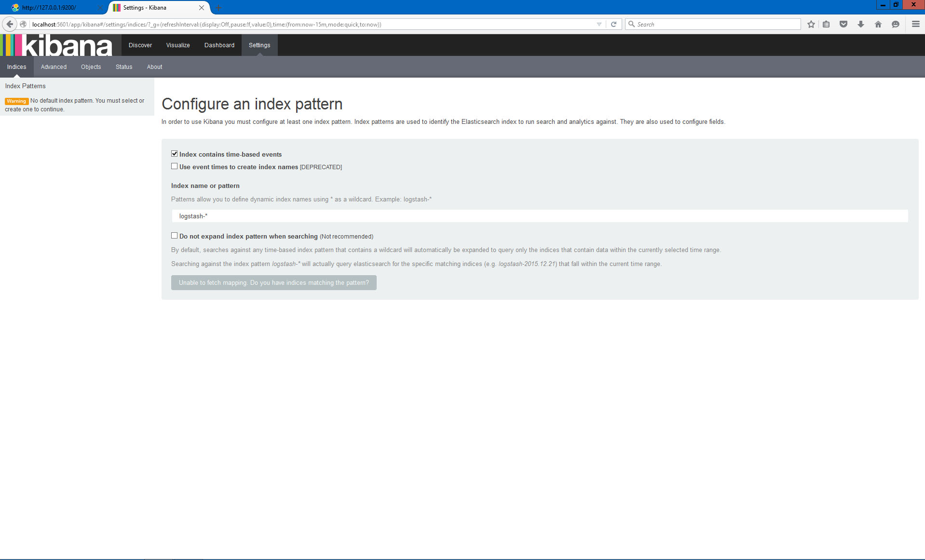Screen dimensions: 925x560
Task: Uncheck Index contains time-based events
Action: point(175,154)
